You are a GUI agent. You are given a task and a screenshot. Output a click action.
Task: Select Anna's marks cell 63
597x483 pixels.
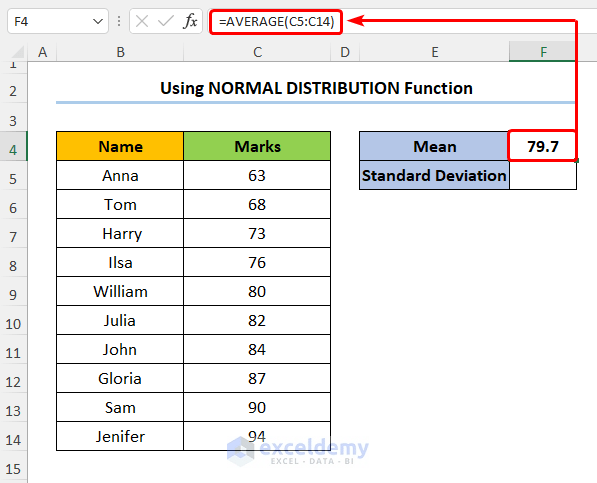coord(257,175)
